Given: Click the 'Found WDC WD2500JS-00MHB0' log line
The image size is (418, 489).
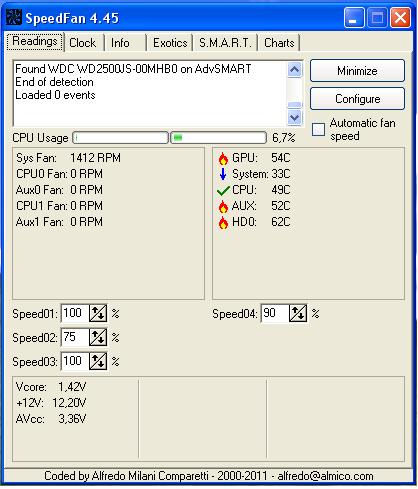Looking at the screenshot, I should [133, 69].
